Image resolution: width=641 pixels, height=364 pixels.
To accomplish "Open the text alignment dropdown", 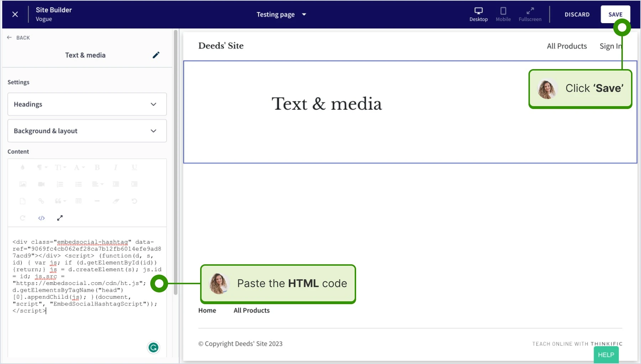I will pyautogui.click(x=98, y=184).
